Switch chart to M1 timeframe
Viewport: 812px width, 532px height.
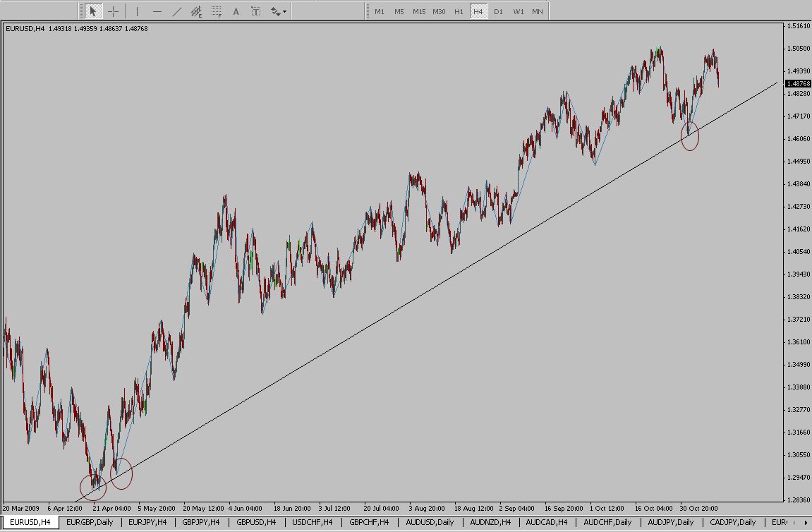click(380, 11)
